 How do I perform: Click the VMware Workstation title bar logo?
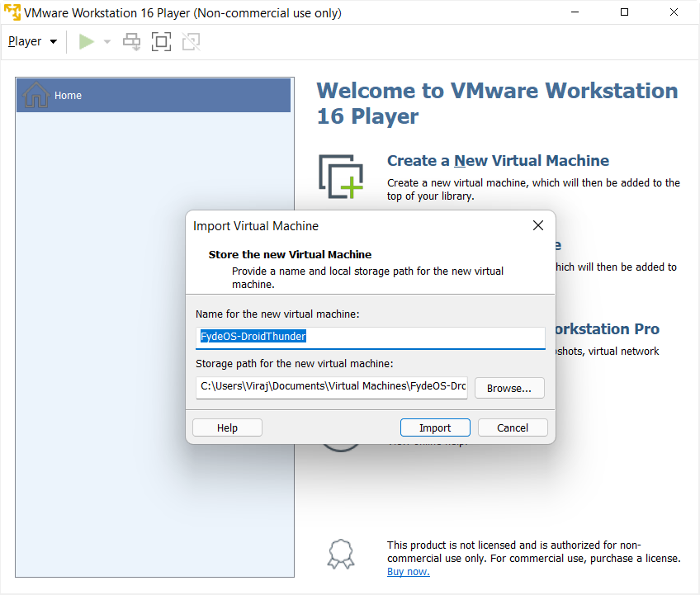12,12
